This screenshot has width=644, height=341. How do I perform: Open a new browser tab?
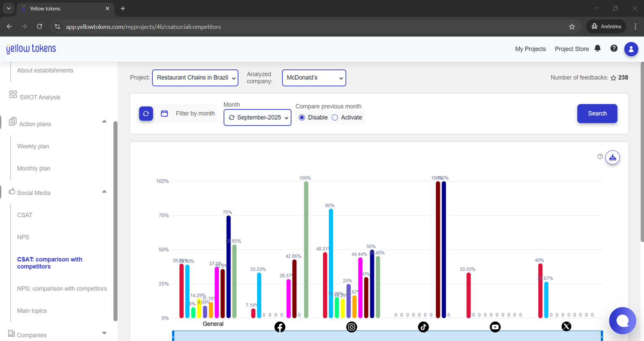click(x=123, y=8)
